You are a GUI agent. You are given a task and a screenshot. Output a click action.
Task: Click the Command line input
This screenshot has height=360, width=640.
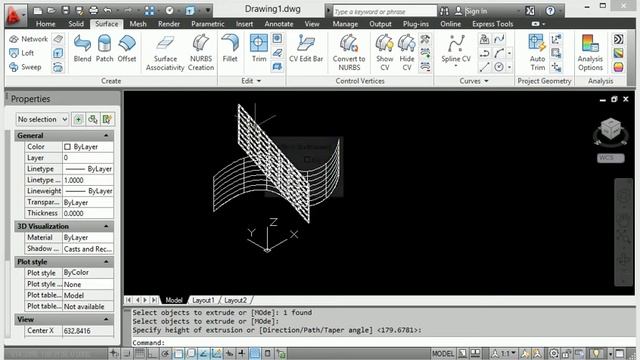tap(380, 342)
